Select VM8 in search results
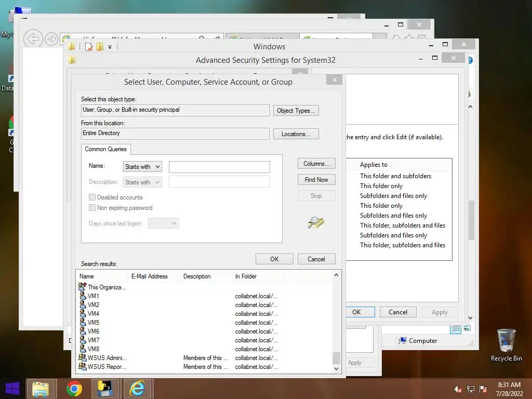 [x=94, y=349]
